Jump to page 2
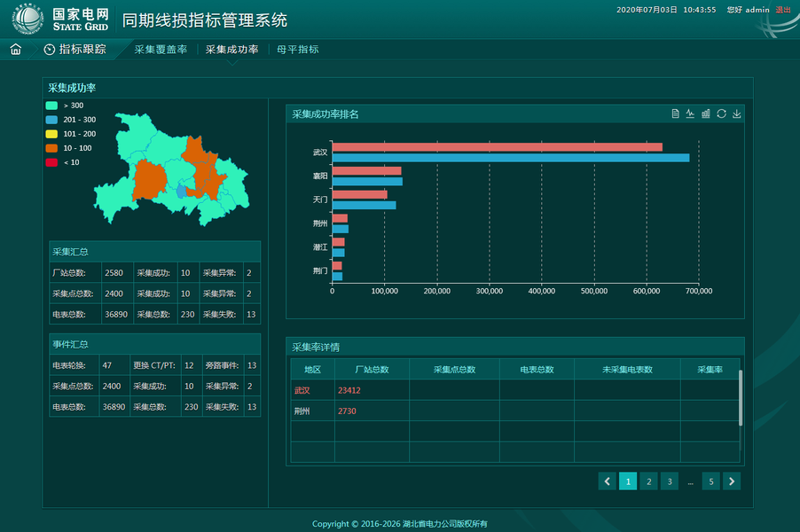Viewport: 800px width, 532px height. (649, 481)
